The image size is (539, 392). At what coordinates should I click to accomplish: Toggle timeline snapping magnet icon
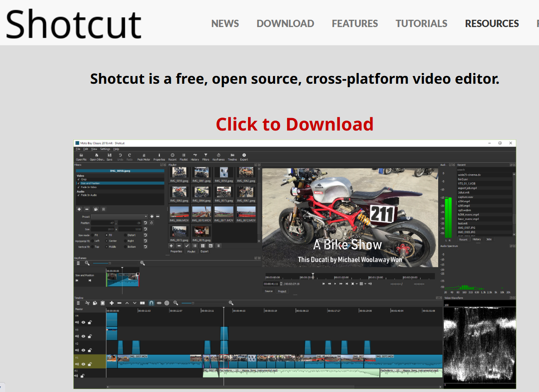pyautogui.click(x=151, y=303)
